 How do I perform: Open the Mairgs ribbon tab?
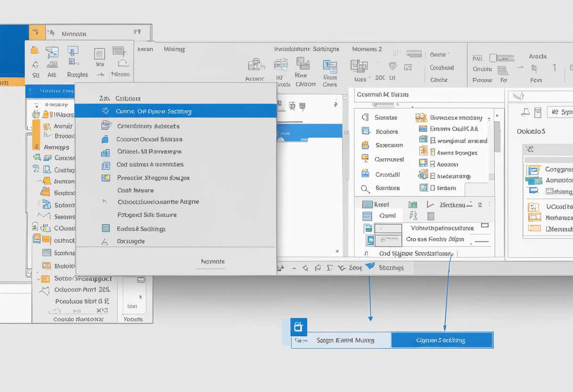174,49
